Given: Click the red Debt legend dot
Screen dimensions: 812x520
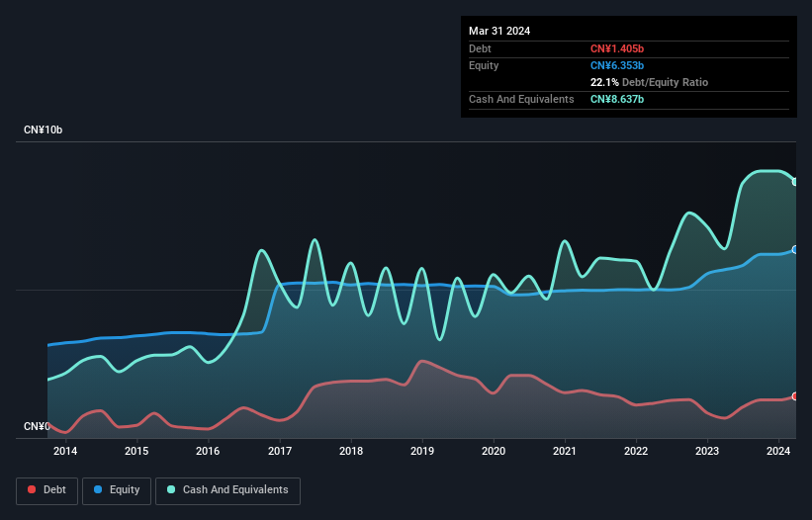Looking at the screenshot, I should coord(32,489).
